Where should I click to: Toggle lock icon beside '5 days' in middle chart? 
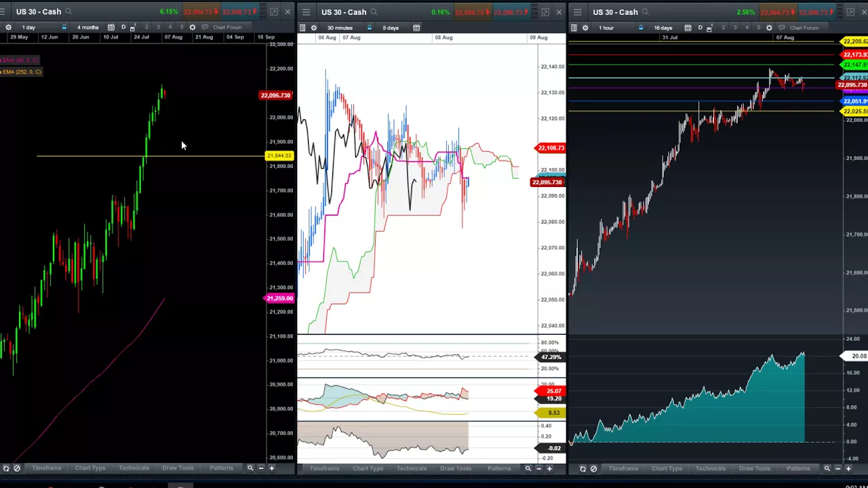pos(369,28)
